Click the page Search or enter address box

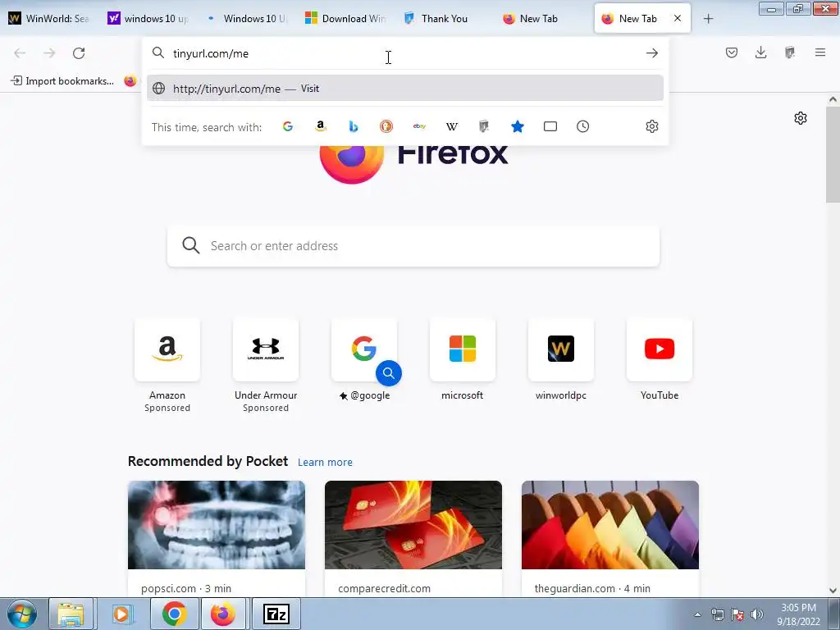click(413, 246)
